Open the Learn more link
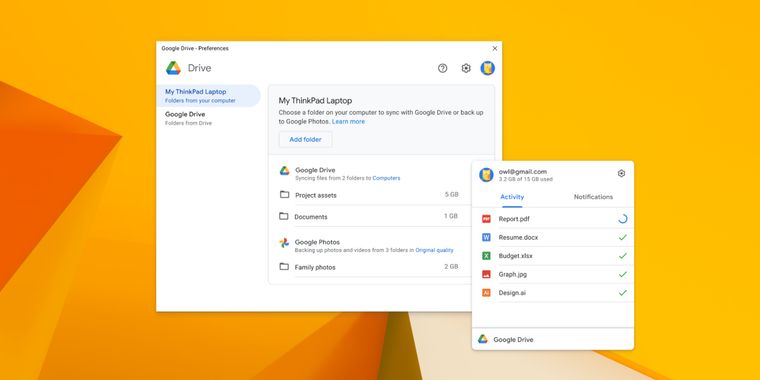This screenshot has width=760, height=380. [x=348, y=122]
